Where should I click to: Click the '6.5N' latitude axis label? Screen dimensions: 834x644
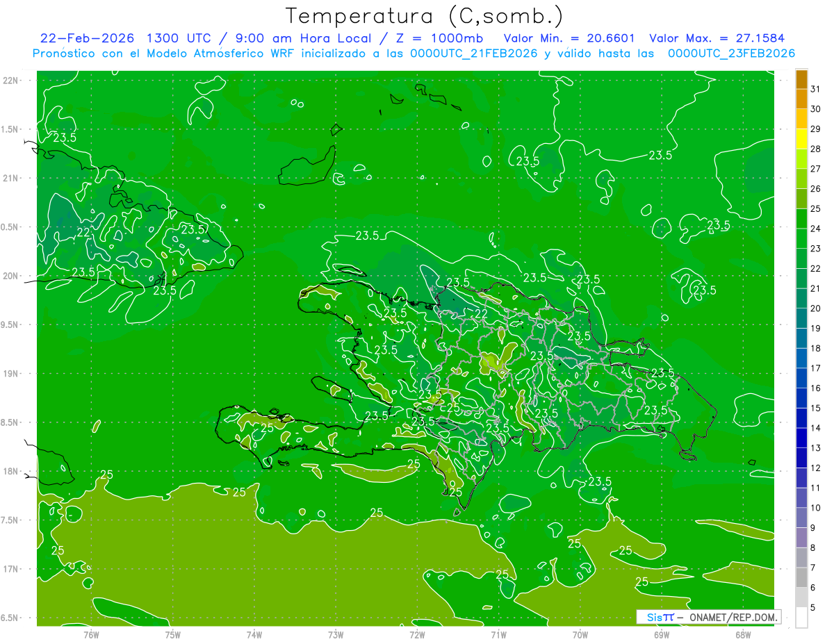point(10,618)
